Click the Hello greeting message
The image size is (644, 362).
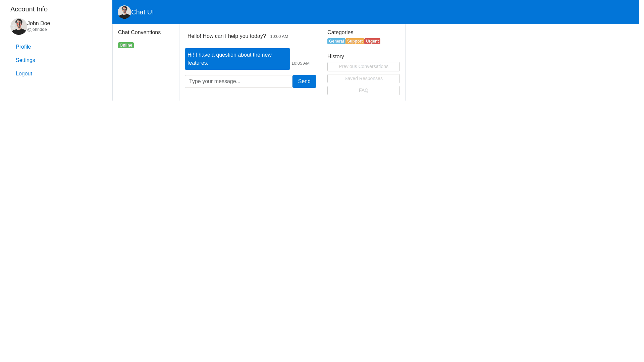point(226,36)
